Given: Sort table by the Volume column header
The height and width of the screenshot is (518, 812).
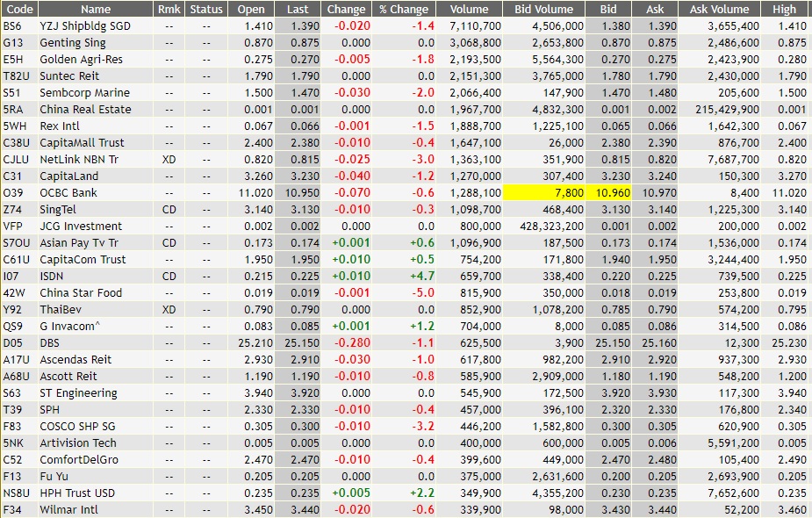Looking at the screenshot, I should click(x=469, y=9).
